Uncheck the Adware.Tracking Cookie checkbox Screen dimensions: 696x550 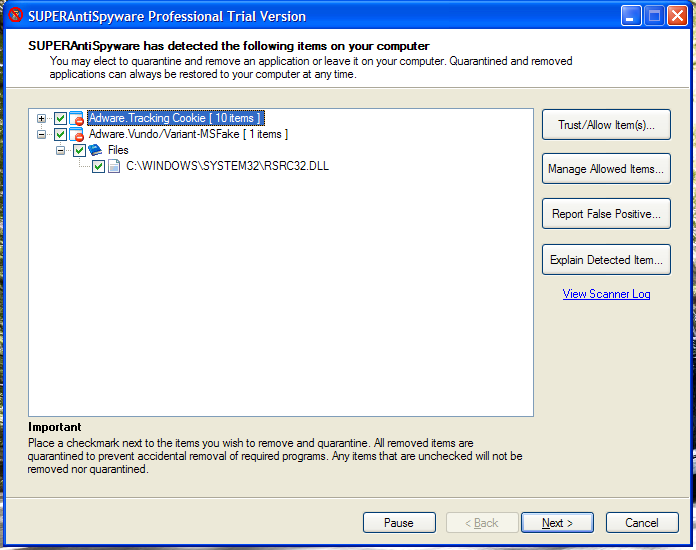coord(60,119)
